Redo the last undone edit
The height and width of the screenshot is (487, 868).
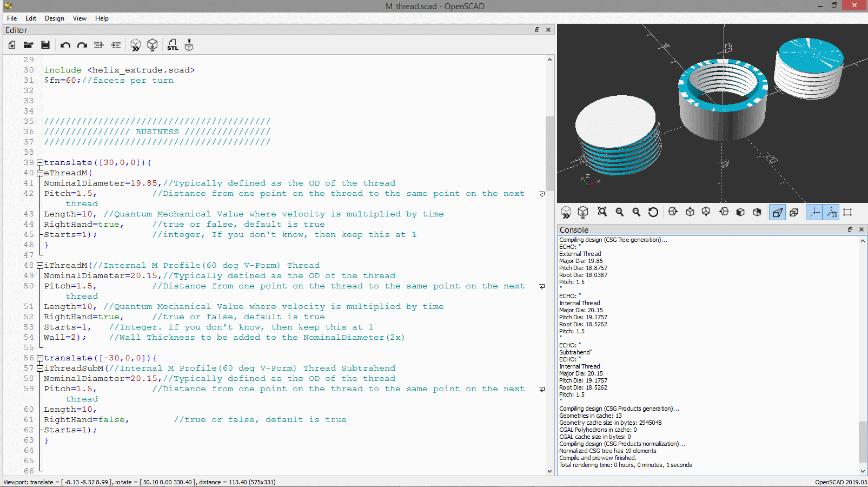click(82, 45)
